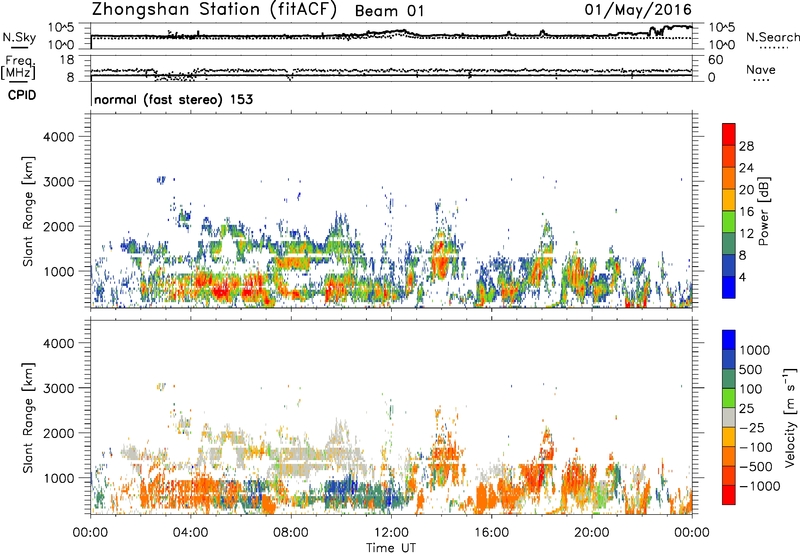Click the 'Zhongshan Station (fitACF)' title
Screen dimensions: 800x554
click(x=214, y=10)
